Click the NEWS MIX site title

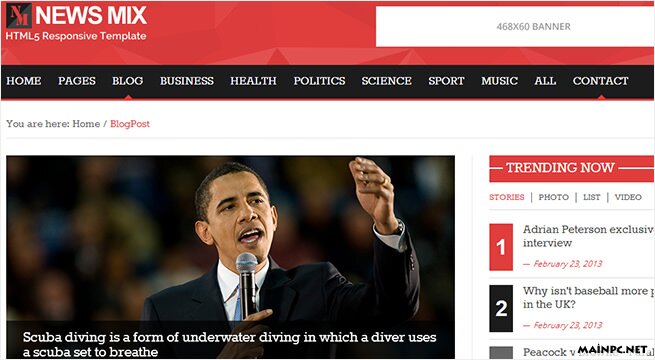[91, 15]
